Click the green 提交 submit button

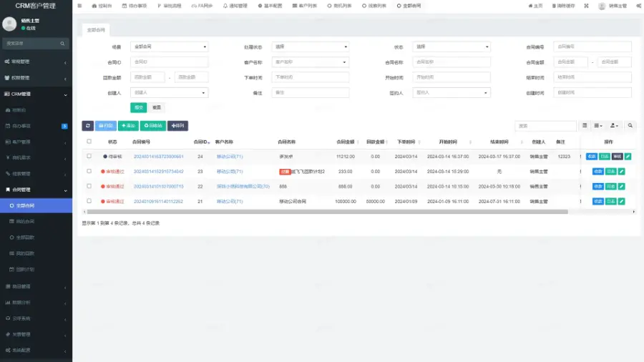138,107
